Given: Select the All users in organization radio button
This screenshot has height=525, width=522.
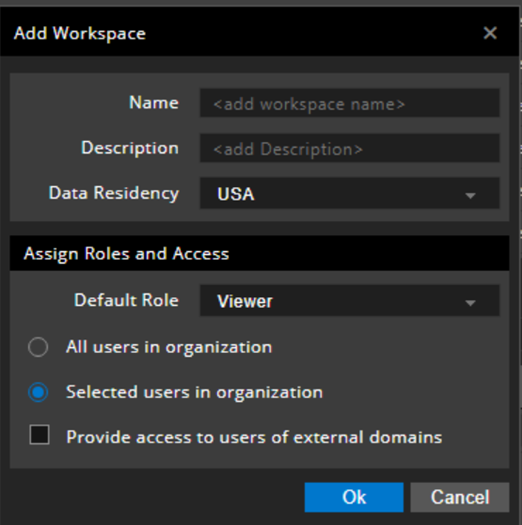Looking at the screenshot, I should coord(38,347).
